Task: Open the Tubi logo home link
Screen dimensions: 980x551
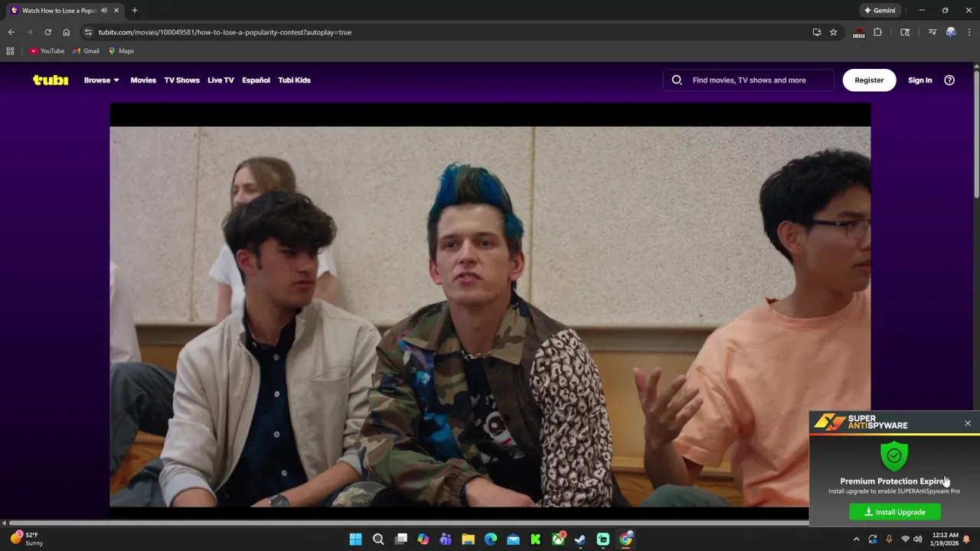Action: 51,80
